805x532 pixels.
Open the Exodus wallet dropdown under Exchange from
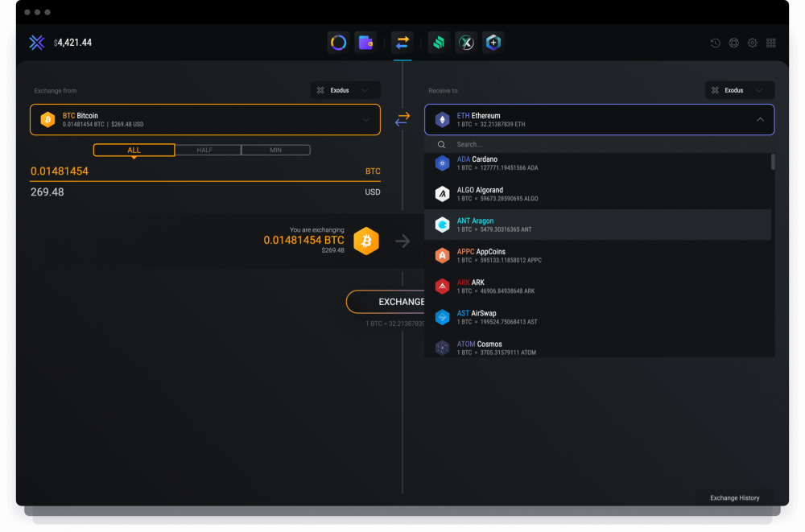point(345,90)
